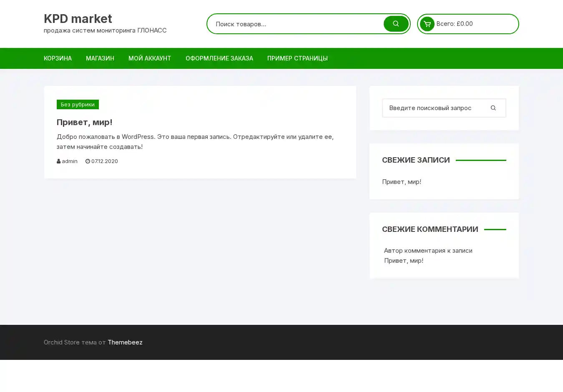Click Привет, мир! under Свежие записи
The image size is (563, 392).
tap(402, 182)
